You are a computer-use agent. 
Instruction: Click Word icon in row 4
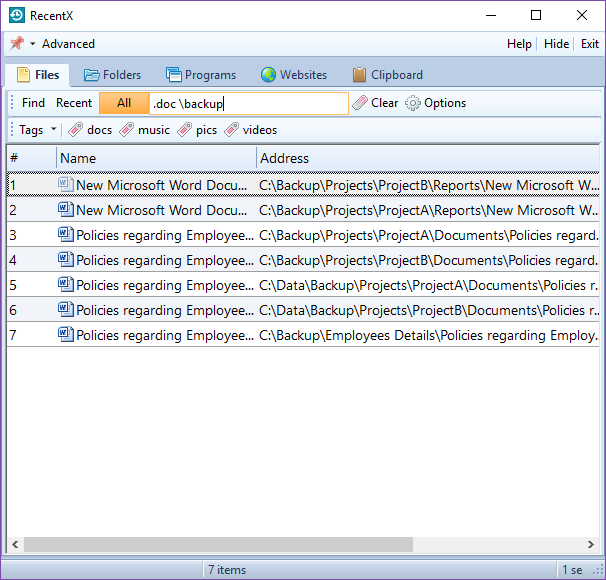65,259
